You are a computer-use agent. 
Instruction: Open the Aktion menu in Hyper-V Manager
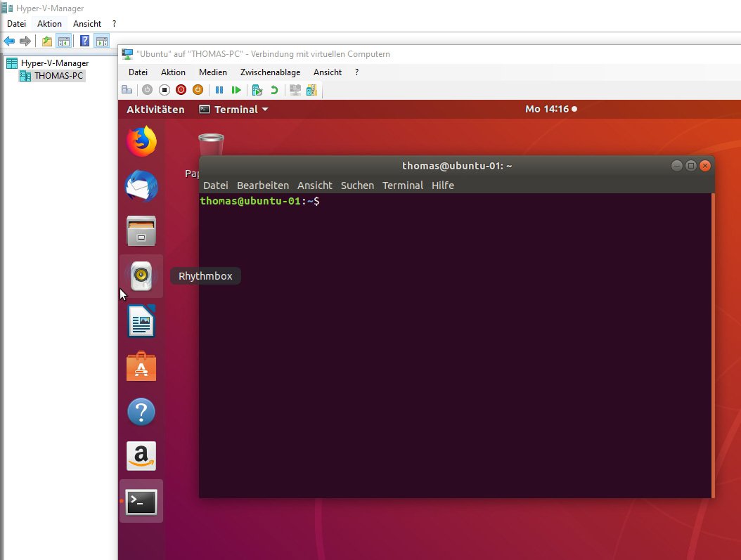pos(49,23)
